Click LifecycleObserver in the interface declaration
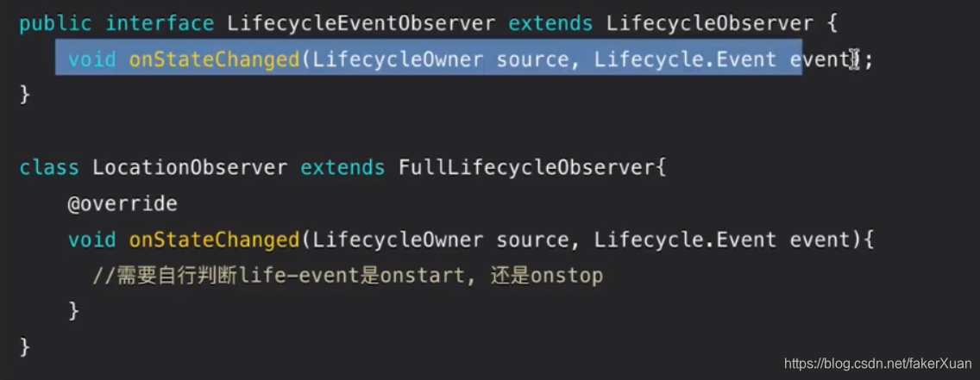980x380 pixels. (x=710, y=24)
